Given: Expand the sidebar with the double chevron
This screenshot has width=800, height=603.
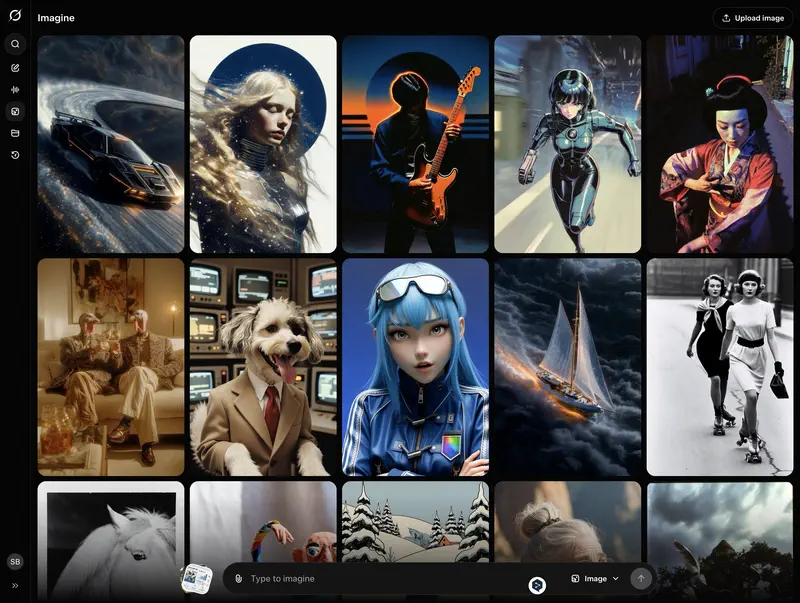Looking at the screenshot, I should click(15, 585).
